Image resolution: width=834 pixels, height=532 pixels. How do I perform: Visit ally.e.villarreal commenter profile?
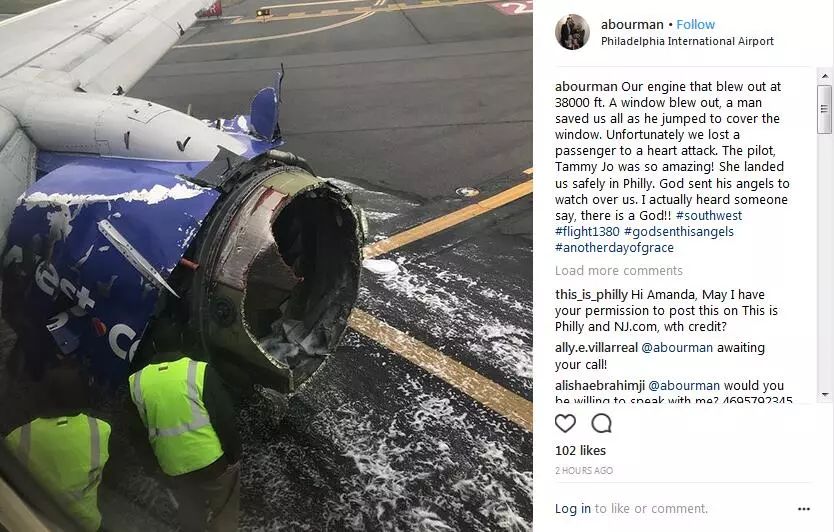(596, 348)
